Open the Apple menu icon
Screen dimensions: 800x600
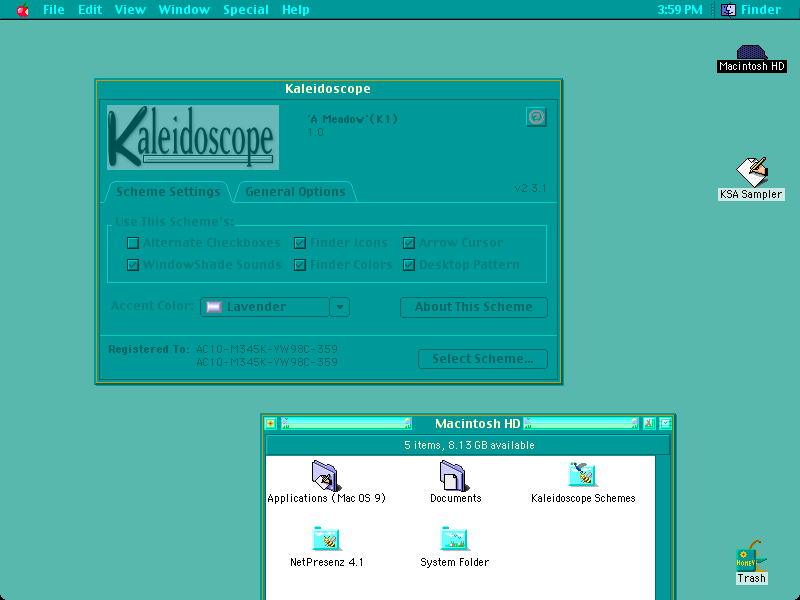pyautogui.click(x=22, y=10)
